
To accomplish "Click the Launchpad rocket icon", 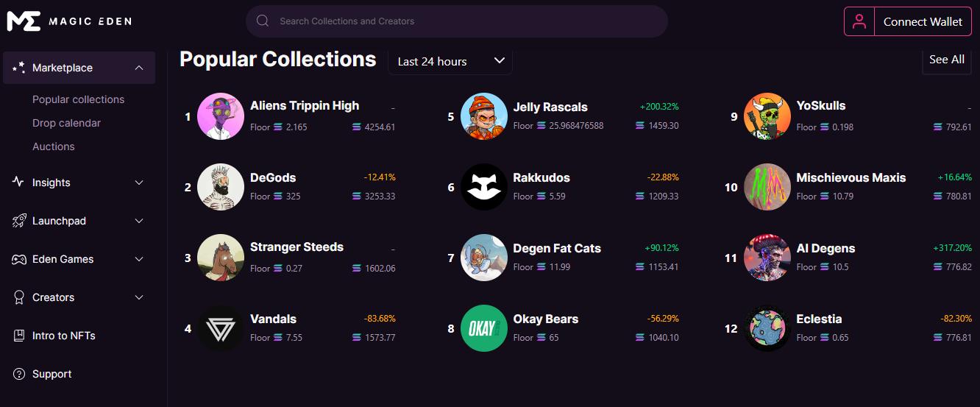I will tap(19, 221).
